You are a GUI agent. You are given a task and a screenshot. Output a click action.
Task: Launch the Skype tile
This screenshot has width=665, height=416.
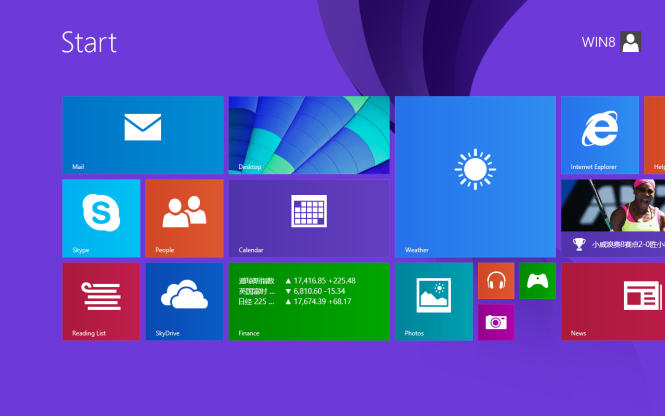[x=101, y=218]
